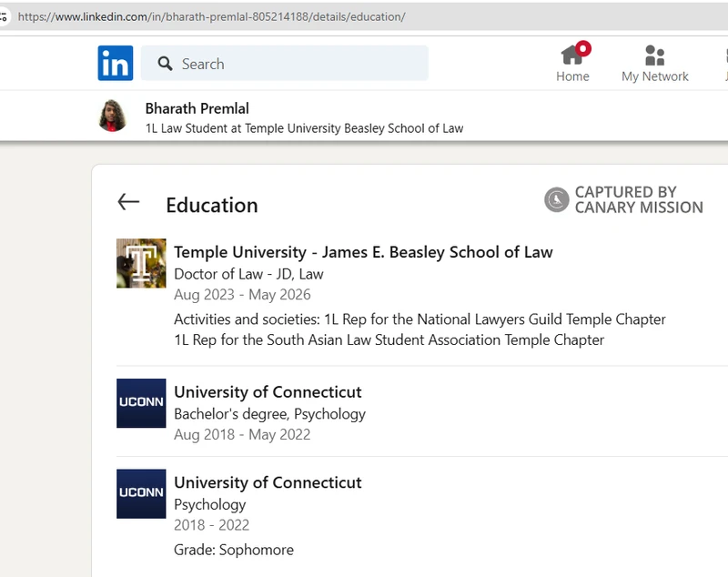Select the South Asian Law Student Association line
The height and width of the screenshot is (577, 728).
(389, 339)
